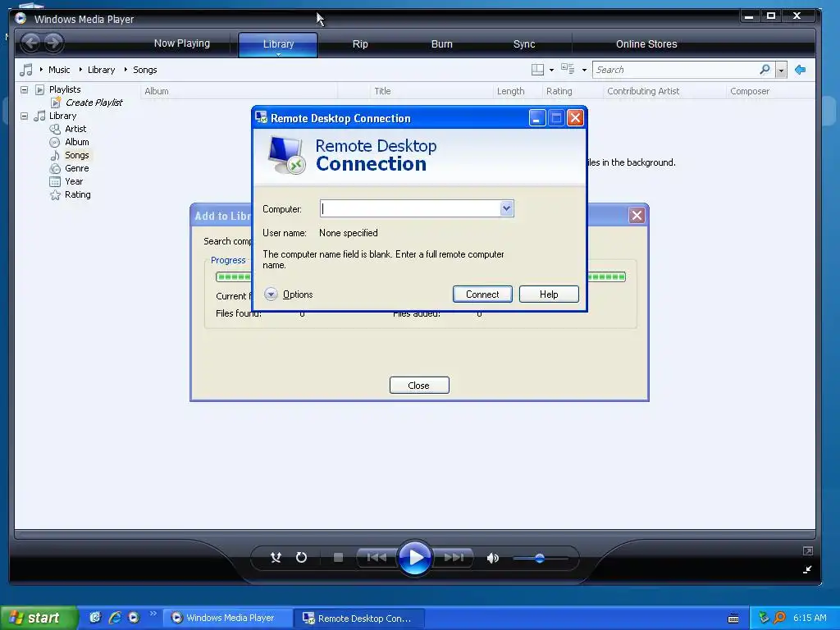Open the Artist view in Library
Viewport: 840px width, 630px height.
point(75,129)
